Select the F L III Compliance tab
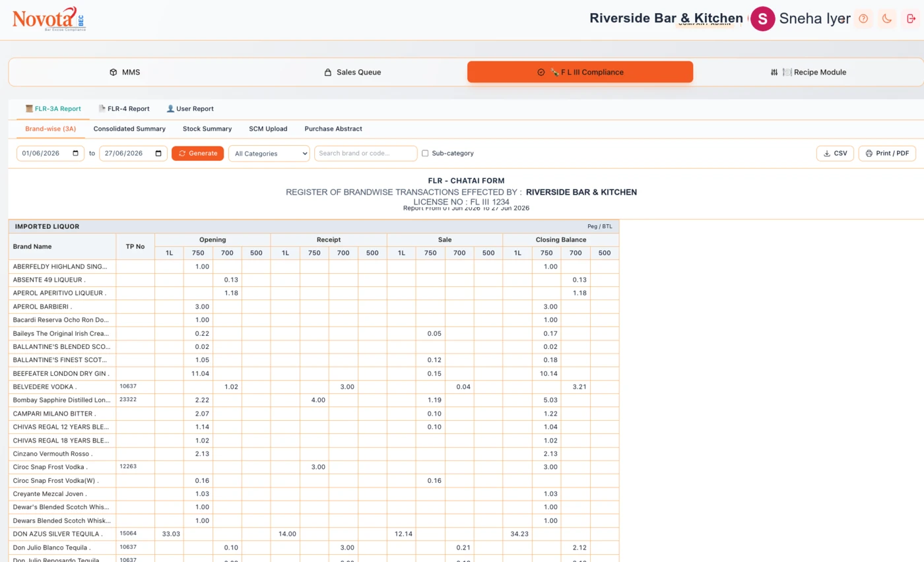Screen dimensions: 924x562 click(x=580, y=72)
